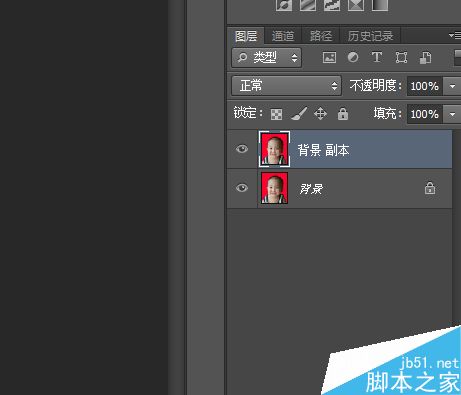Click the 不透明度 label

tap(376, 86)
